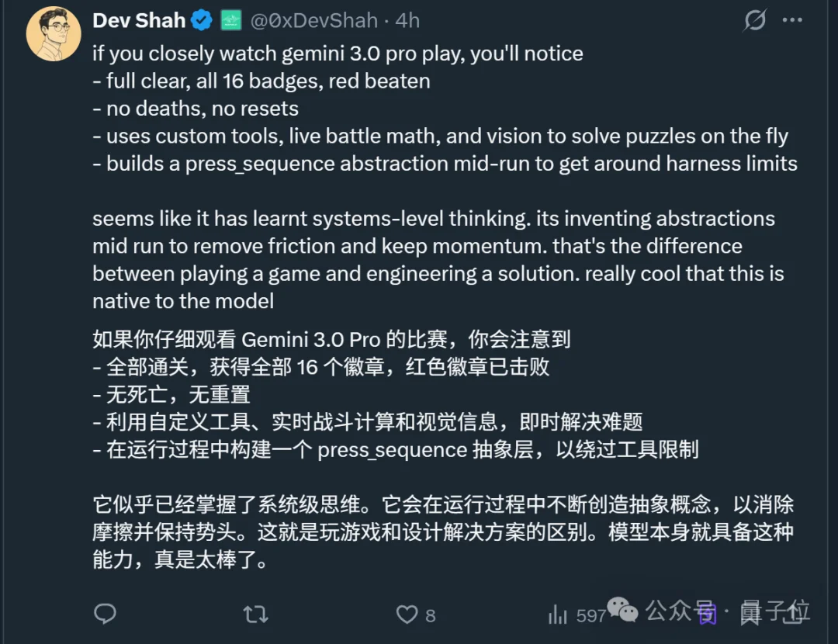The image size is (838, 644).
Task: Click the blue verified checkmark badge
Action: (201, 20)
